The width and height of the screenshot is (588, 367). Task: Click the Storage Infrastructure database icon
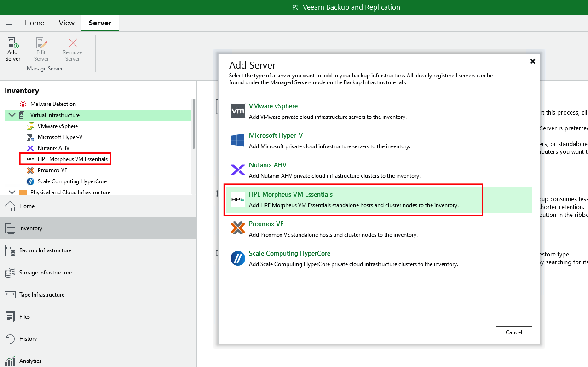pyautogui.click(x=10, y=273)
